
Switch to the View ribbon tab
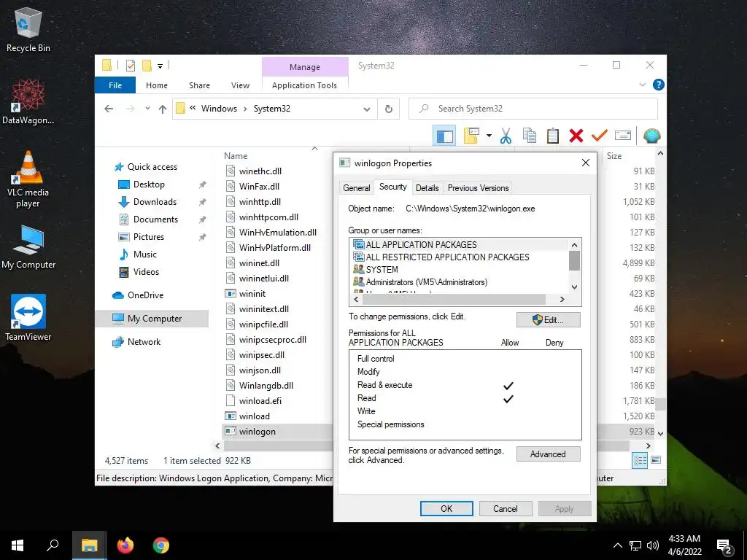tap(240, 85)
